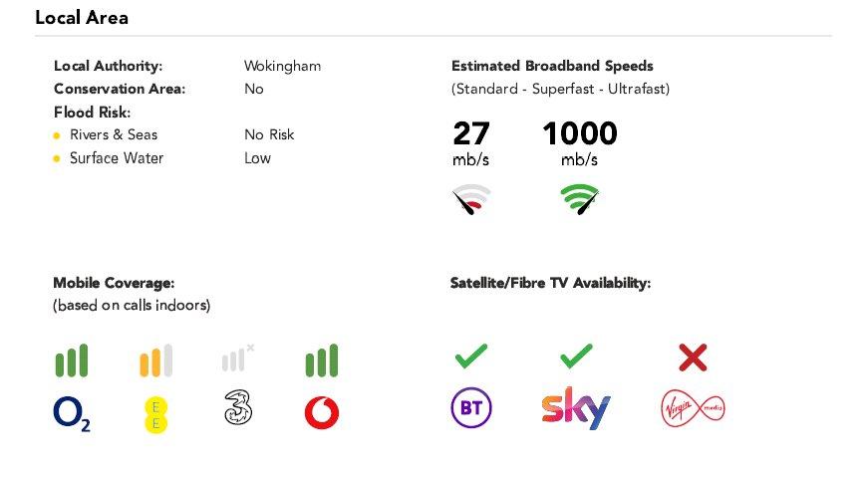The width and height of the screenshot is (868, 477).
Task: Click the O2 network logo
Action: (72, 414)
